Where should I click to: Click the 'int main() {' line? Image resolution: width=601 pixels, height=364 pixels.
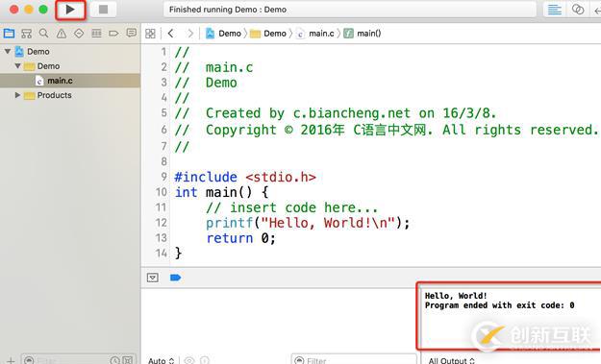(221, 192)
